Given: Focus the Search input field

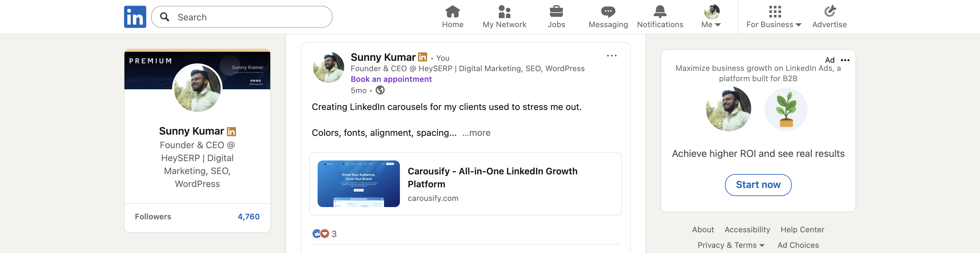Looking at the screenshot, I should click(241, 17).
